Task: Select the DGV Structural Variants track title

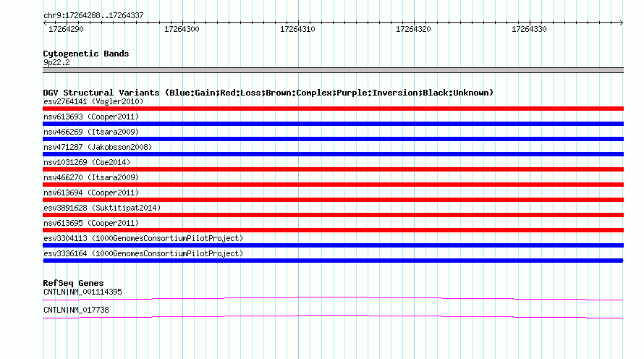Action: point(268,93)
